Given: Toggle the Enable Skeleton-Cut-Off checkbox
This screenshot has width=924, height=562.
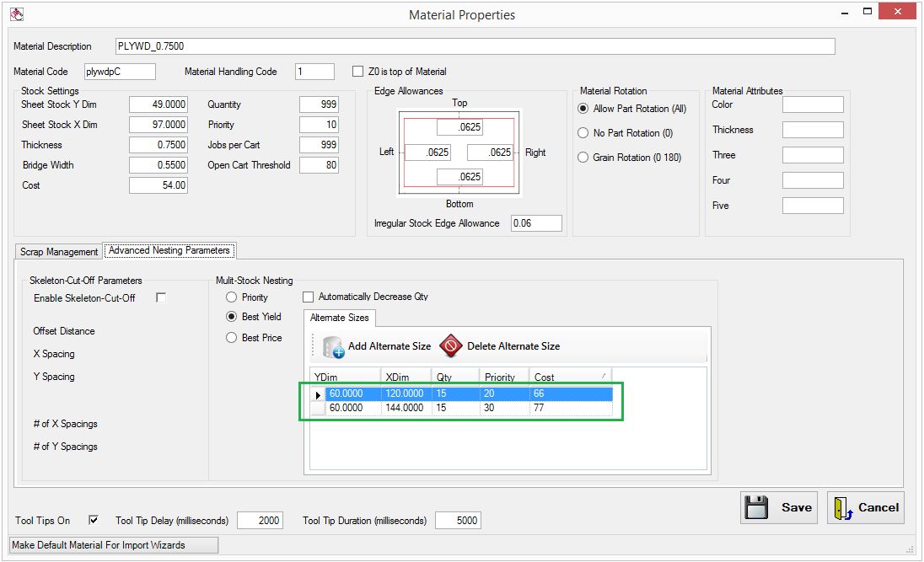Looking at the screenshot, I should point(161,298).
